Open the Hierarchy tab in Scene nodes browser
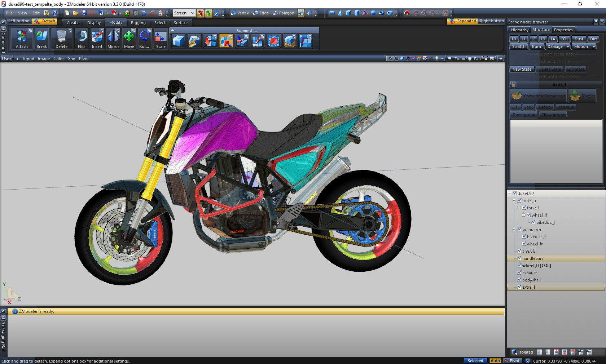 coord(519,30)
